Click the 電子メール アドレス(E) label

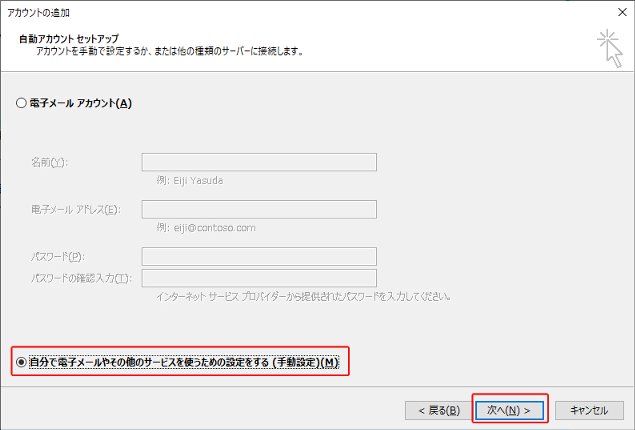pyautogui.click(x=76, y=209)
